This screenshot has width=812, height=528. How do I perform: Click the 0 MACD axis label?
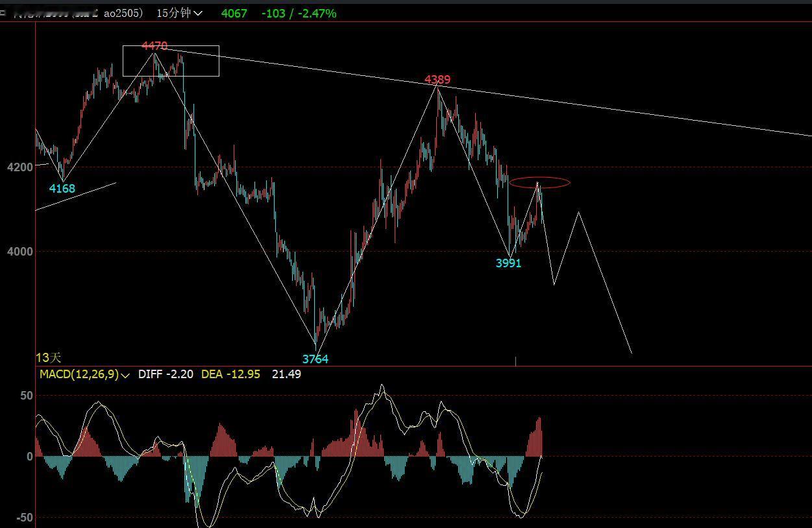pyautogui.click(x=30, y=457)
